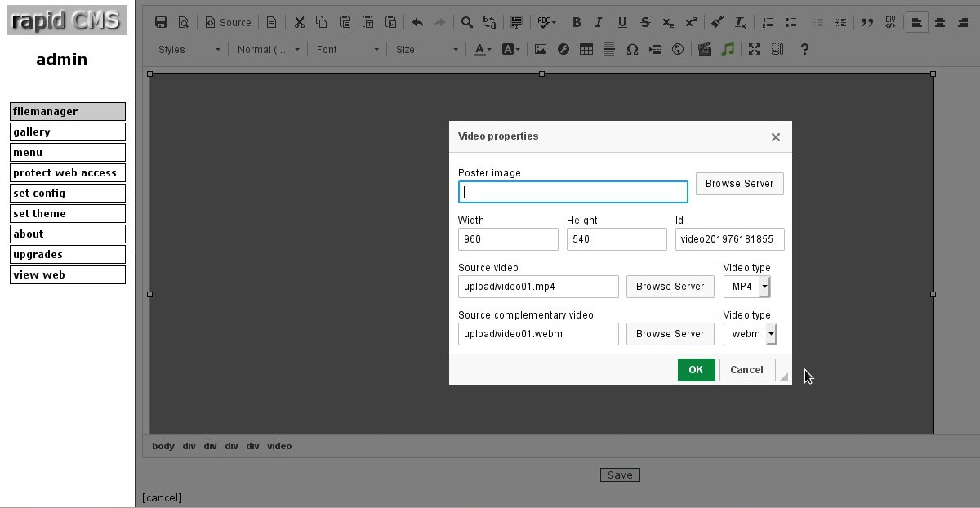Toggle Source view in editor
This screenshot has width=980, height=508.
point(228,23)
